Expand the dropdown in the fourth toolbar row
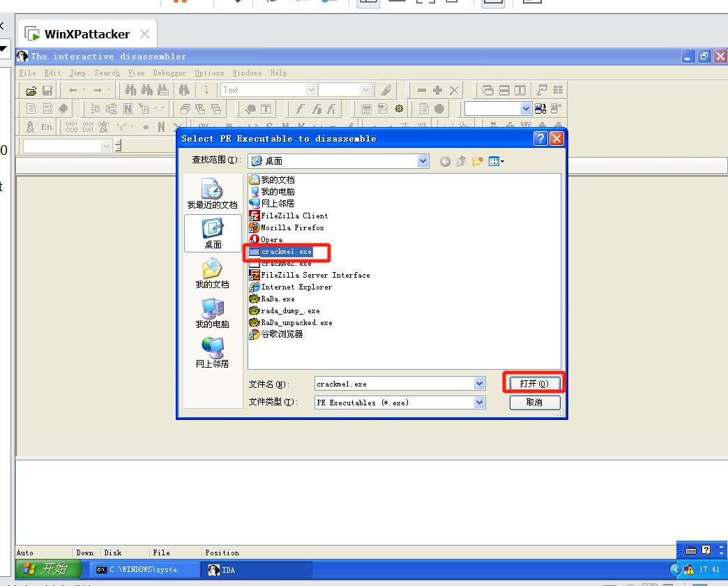 (x=106, y=146)
